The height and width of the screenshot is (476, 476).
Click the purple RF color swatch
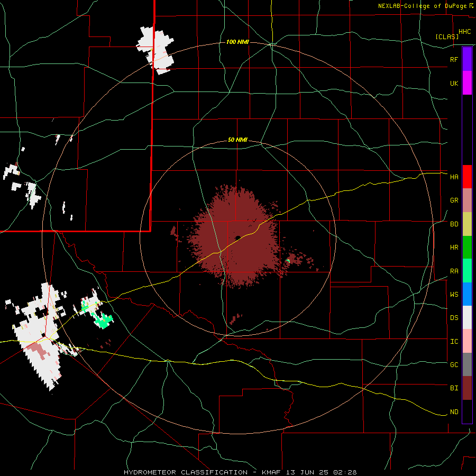pyautogui.click(x=467, y=59)
